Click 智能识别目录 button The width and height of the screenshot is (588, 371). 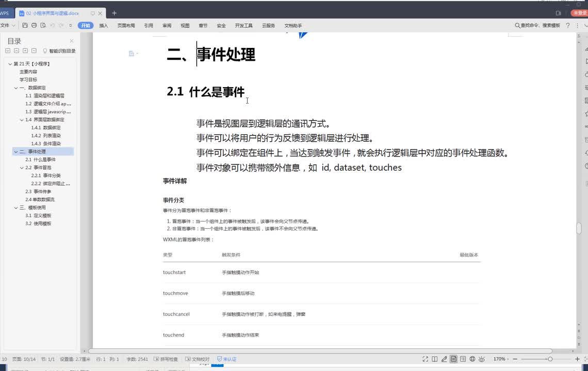click(59, 51)
